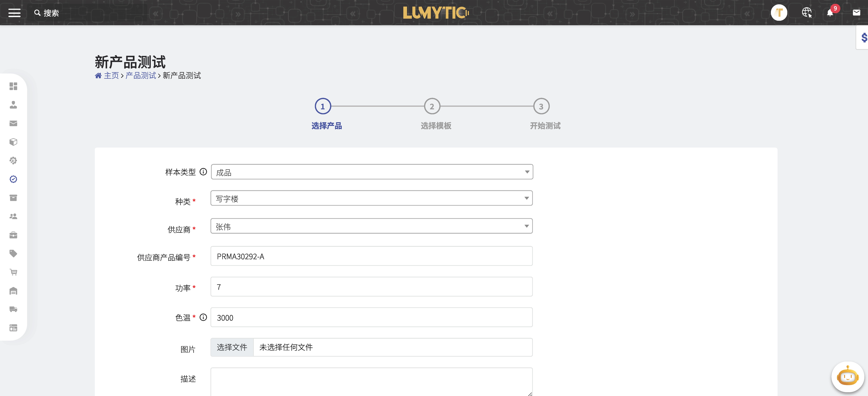Expand the 样本类型 dropdown
Screen dimensions: 868x396
372,172
